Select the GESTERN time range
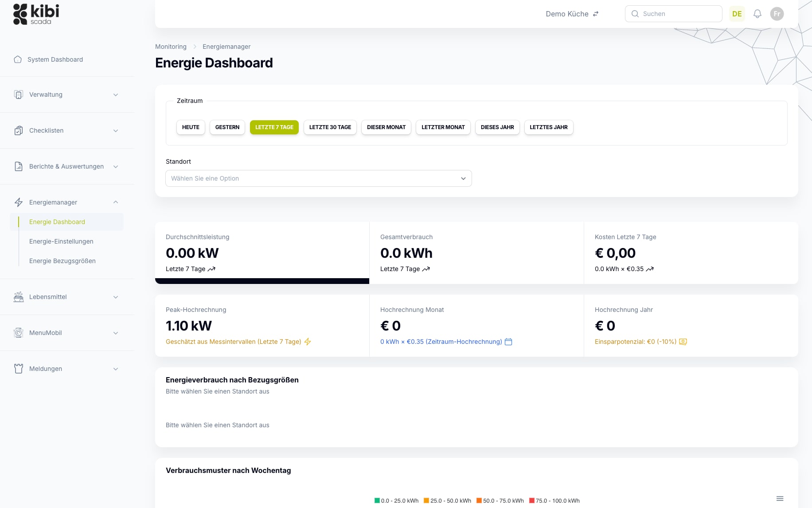 pos(227,127)
